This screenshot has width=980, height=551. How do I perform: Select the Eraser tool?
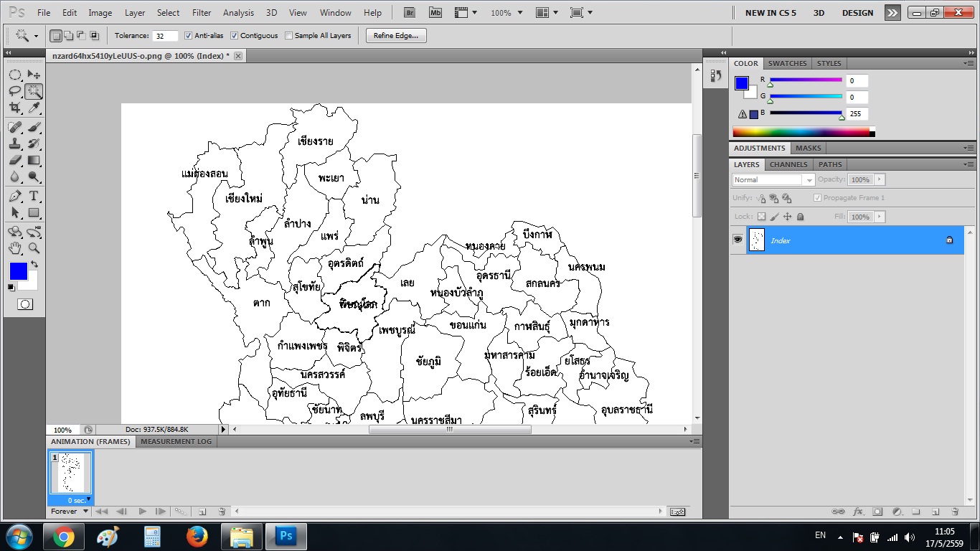point(14,160)
